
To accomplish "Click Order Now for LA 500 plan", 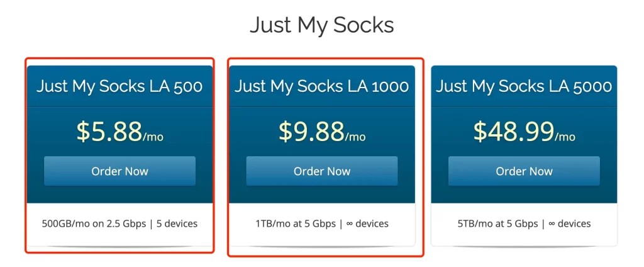I will [119, 171].
